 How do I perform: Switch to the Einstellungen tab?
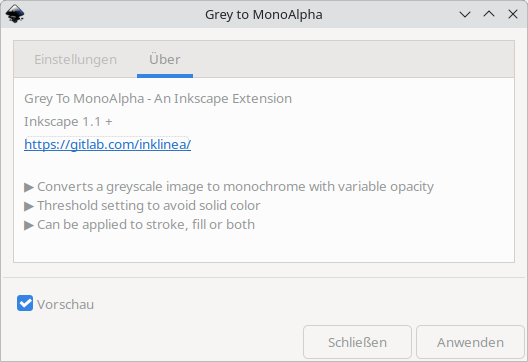(x=75, y=60)
